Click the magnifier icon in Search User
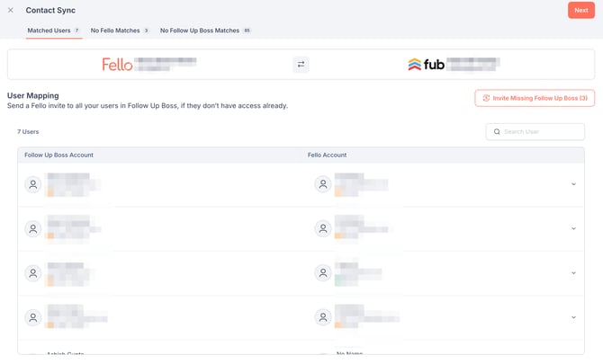 [497, 132]
